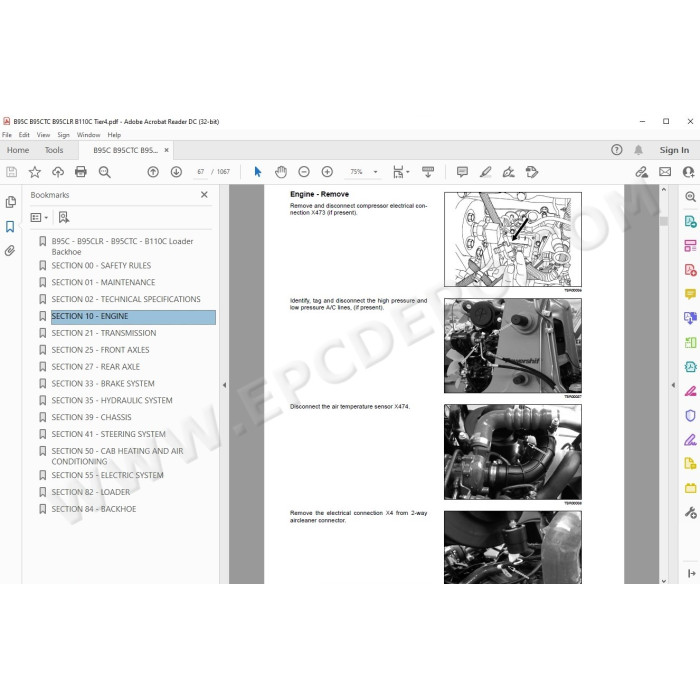
Task: Go to previous page using the up arrow
Action: [x=153, y=172]
